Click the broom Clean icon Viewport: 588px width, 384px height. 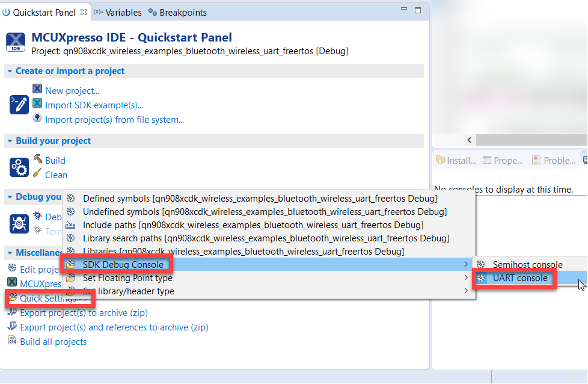(37, 173)
